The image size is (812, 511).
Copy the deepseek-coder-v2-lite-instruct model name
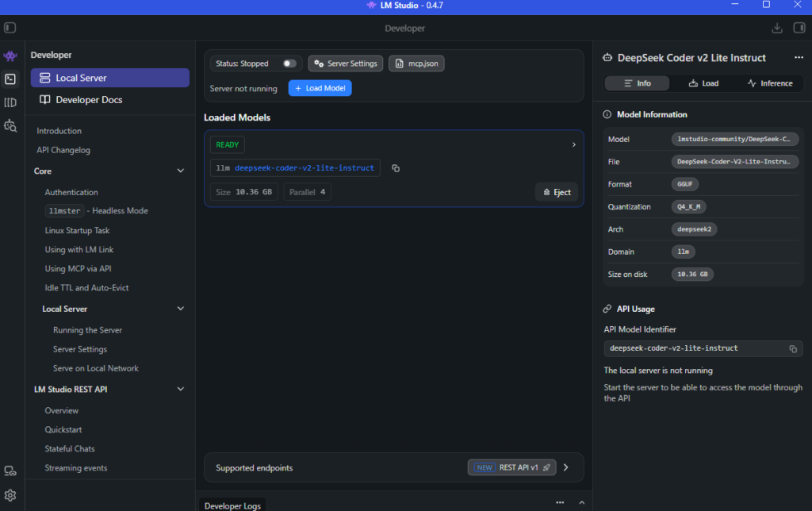click(x=396, y=168)
